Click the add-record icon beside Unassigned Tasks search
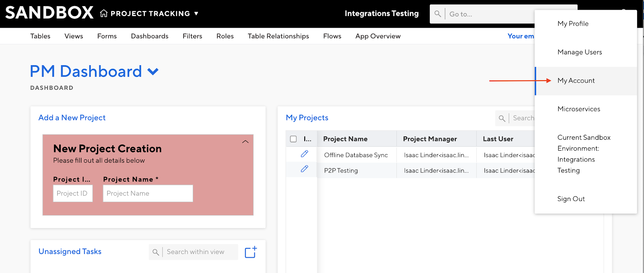This screenshot has width=644, height=273. tap(251, 252)
